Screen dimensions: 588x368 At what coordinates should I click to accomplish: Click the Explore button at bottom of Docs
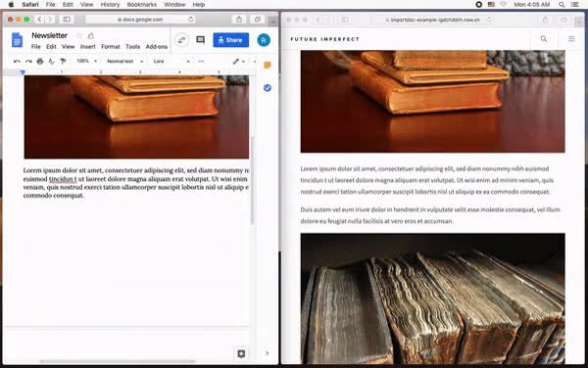click(241, 353)
